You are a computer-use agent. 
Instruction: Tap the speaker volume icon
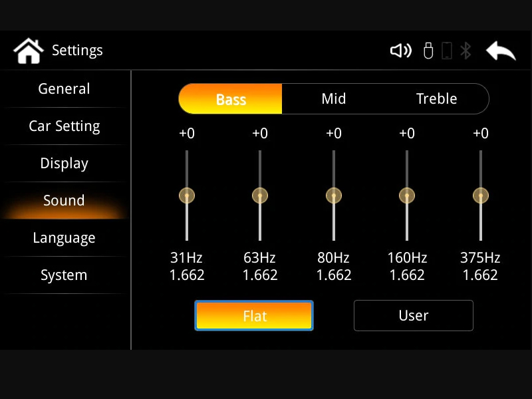400,51
